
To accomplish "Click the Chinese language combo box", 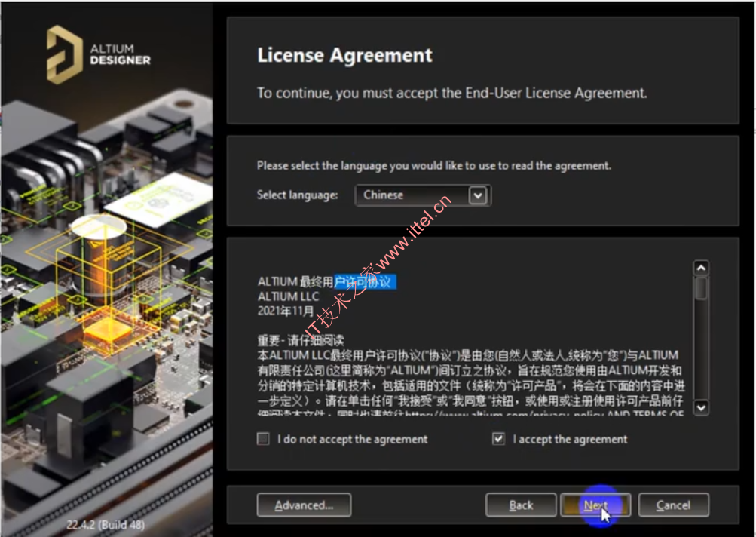I will tap(423, 195).
